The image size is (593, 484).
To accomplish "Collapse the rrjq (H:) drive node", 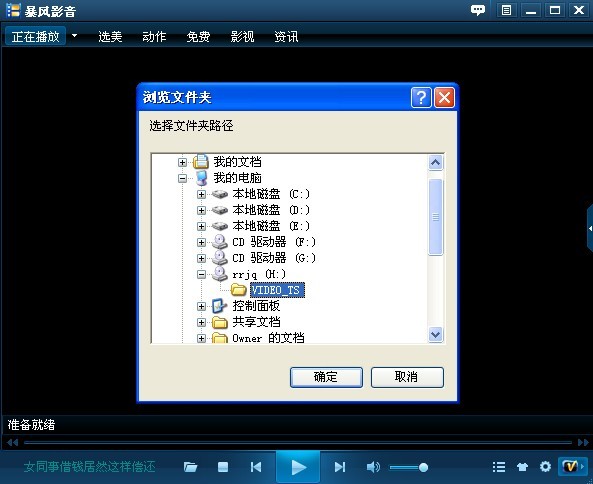I will (201, 275).
